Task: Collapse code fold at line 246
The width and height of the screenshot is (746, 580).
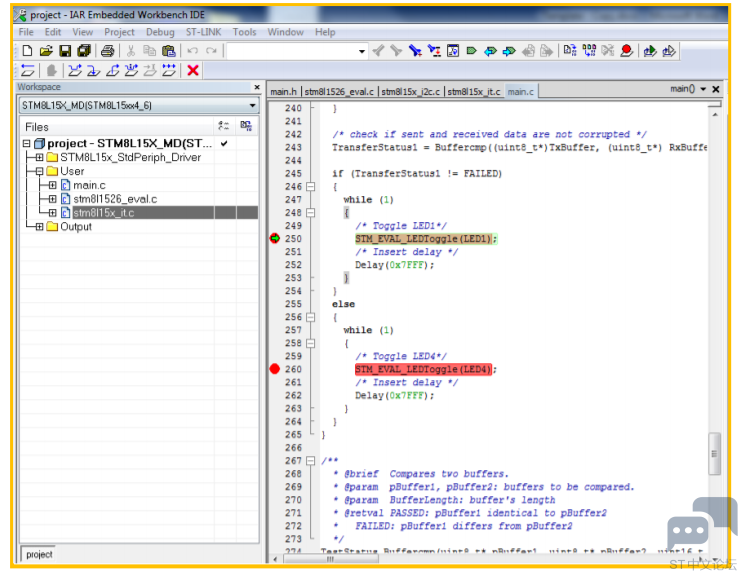Action: [311, 187]
